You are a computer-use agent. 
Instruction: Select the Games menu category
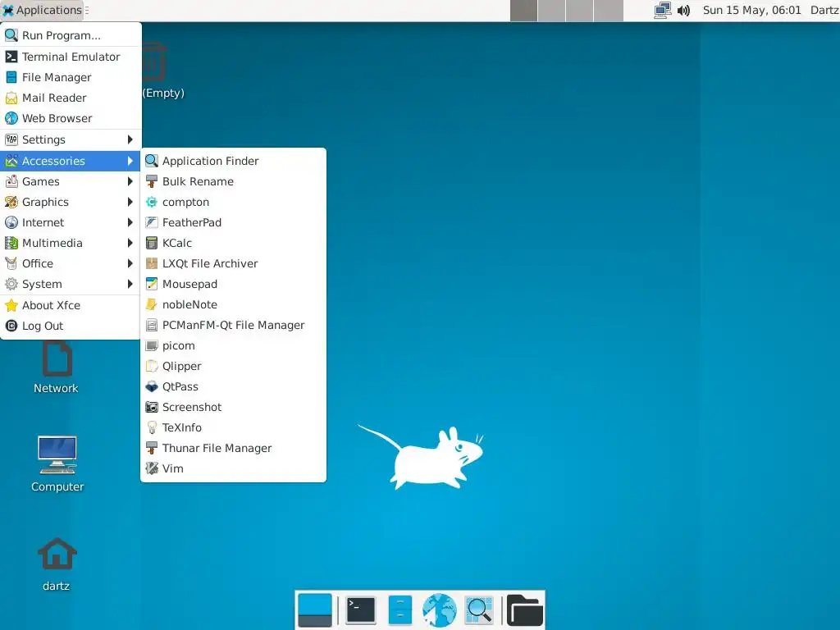point(71,181)
